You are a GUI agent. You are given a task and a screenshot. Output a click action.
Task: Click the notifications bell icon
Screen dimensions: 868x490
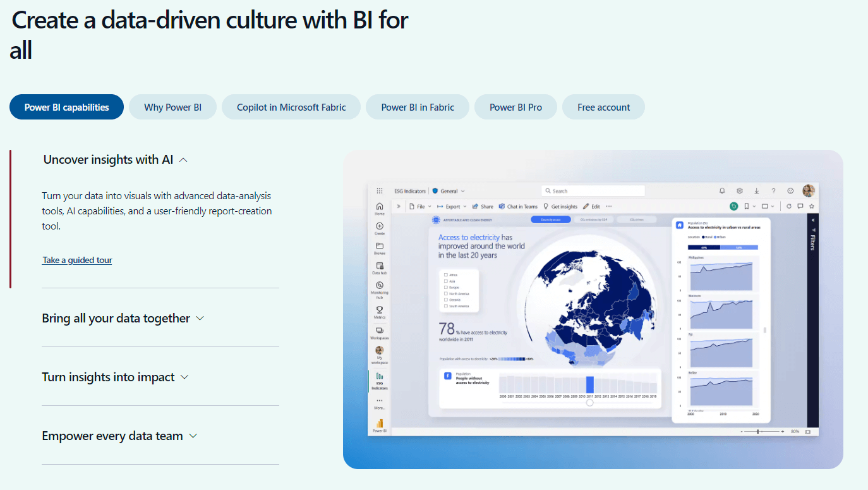coord(722,190)
